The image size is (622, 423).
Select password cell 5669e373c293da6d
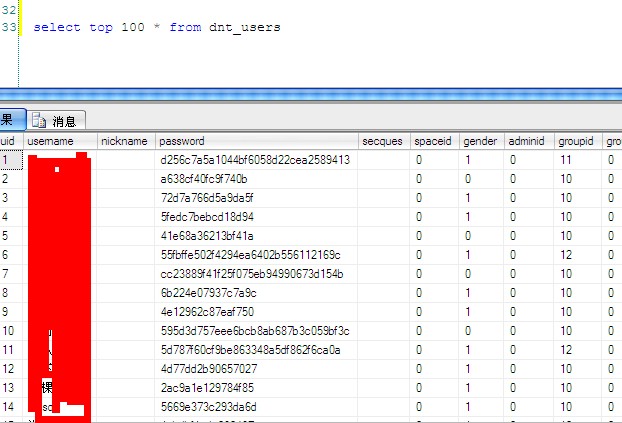[257, 407]
